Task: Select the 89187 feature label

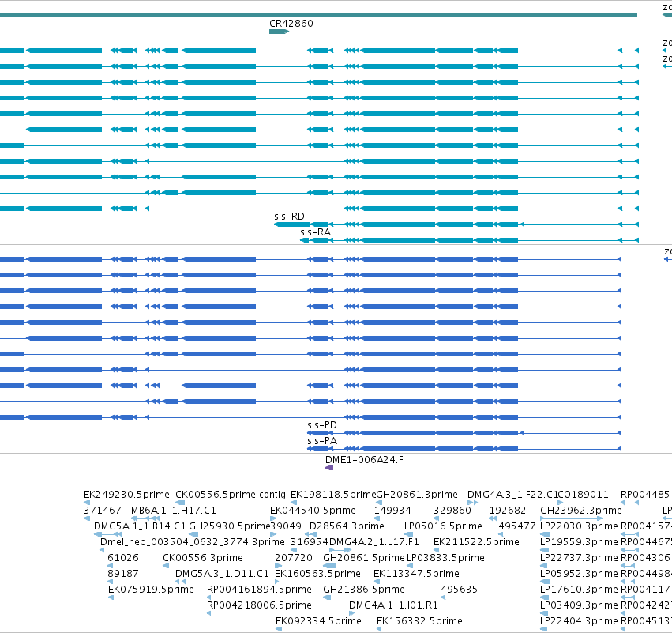Action: (123, 574)
